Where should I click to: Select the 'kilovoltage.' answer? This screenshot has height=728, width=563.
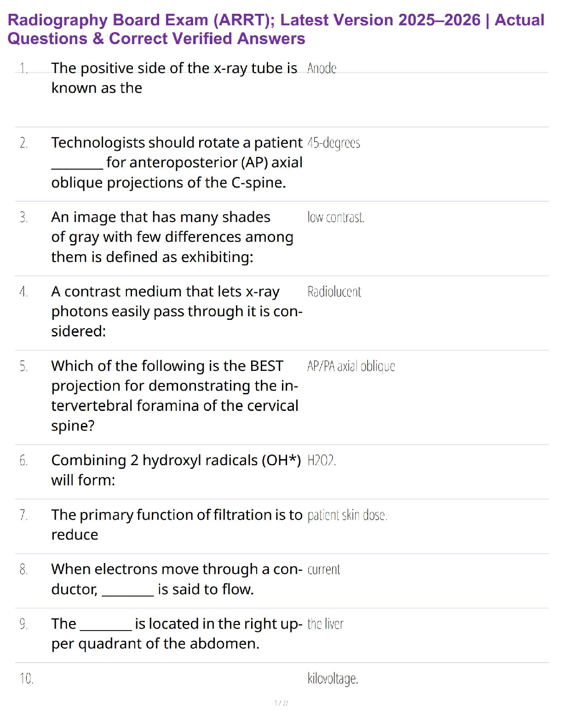click(x=333, y=678)
